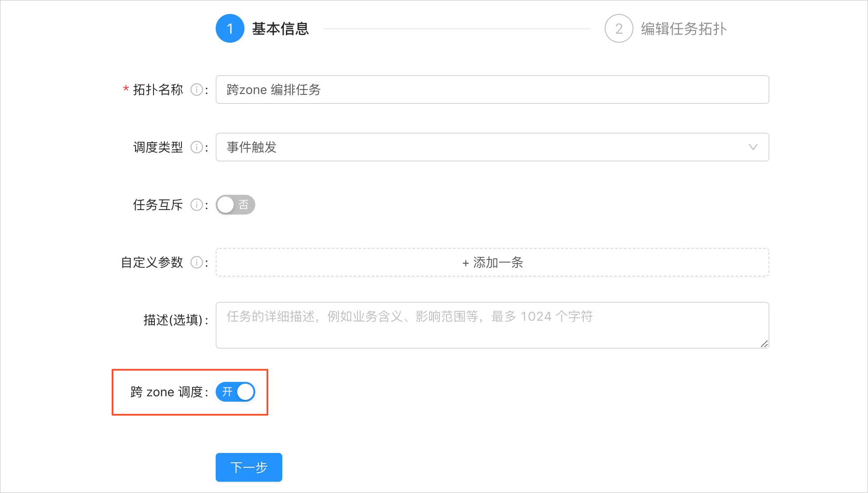Click 添加一条 to add a custom parameter

coord(492,262)
